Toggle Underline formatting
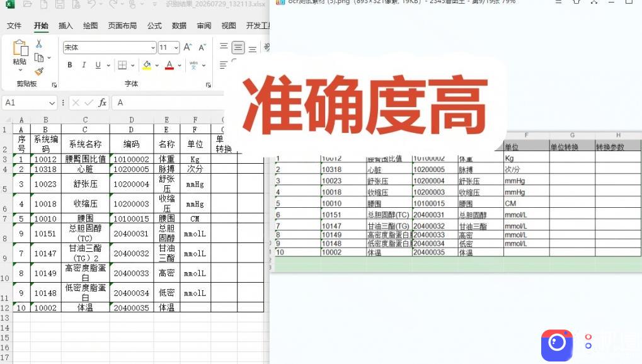642x364 pixels. click(98, 65)
